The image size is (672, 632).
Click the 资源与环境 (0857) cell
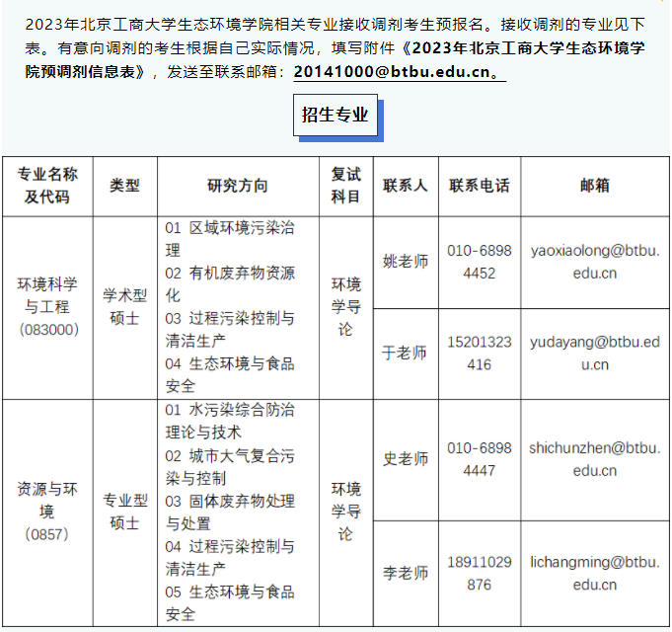point(47,513)
